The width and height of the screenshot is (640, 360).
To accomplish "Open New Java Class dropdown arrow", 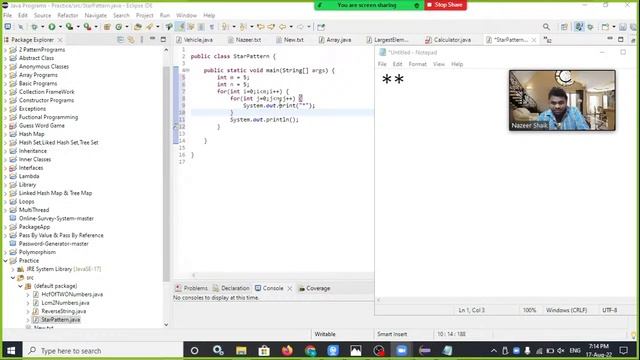I will click(127, 27).
